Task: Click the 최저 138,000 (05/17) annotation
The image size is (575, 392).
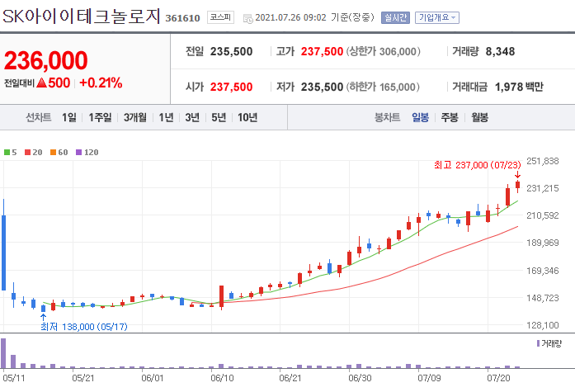Action: [x=84, y=326]
